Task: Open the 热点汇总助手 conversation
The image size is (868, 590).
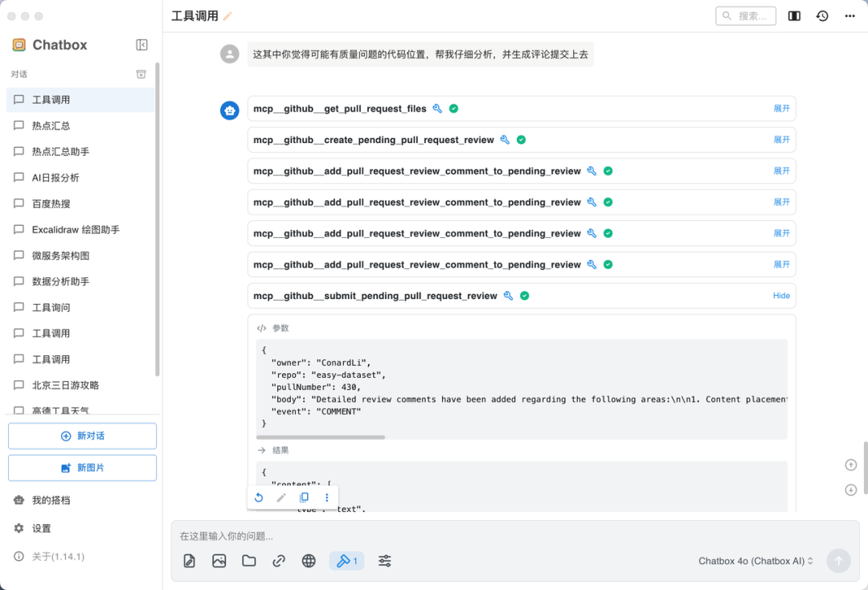Action: (x=61, y=152)
